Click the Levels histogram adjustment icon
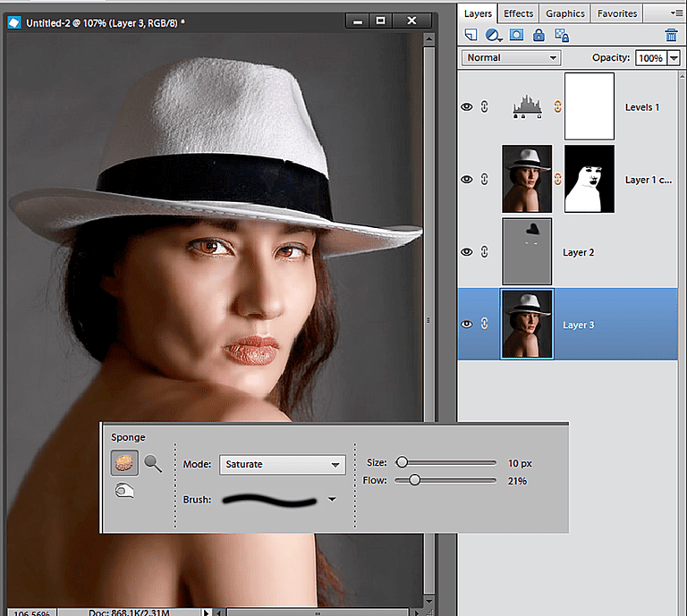The height and width of the screenshot is (616, 687). pos(528,106)
